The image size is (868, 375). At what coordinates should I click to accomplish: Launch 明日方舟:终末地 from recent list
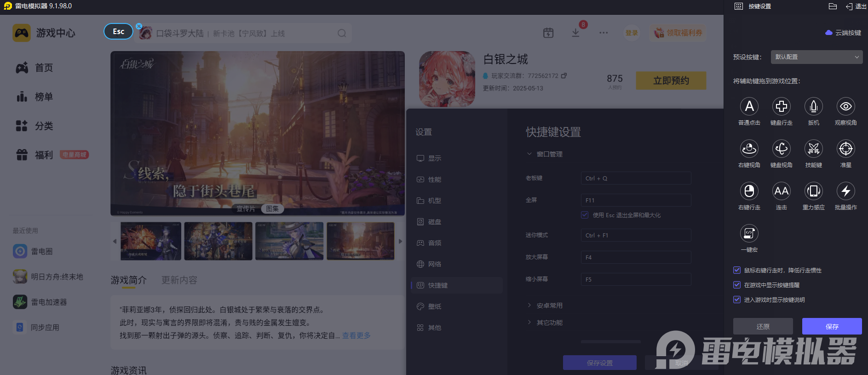48,277
